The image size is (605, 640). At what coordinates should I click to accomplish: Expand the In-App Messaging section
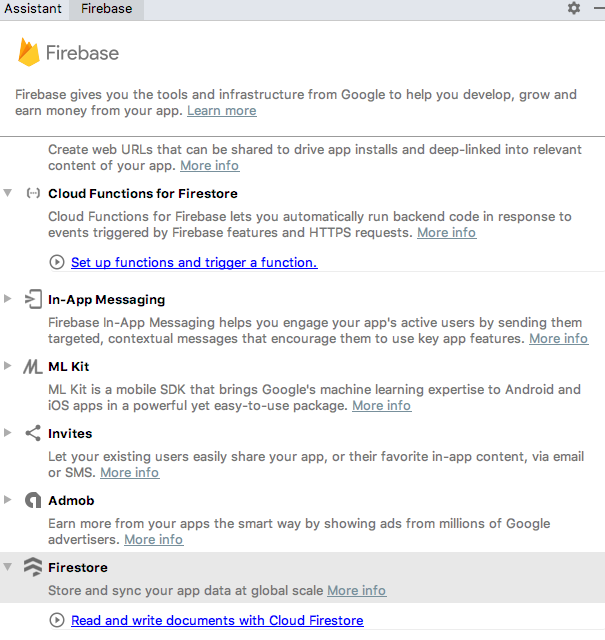(8, 298)
